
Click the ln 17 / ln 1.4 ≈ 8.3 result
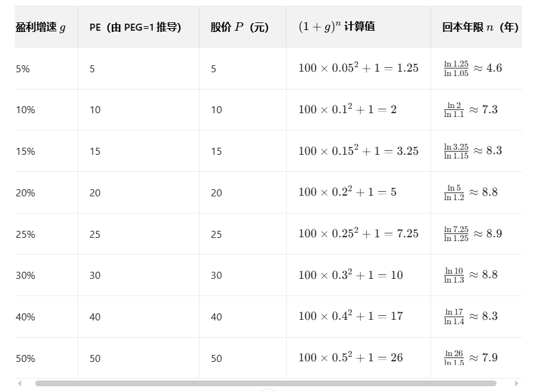tap(471, 317)
